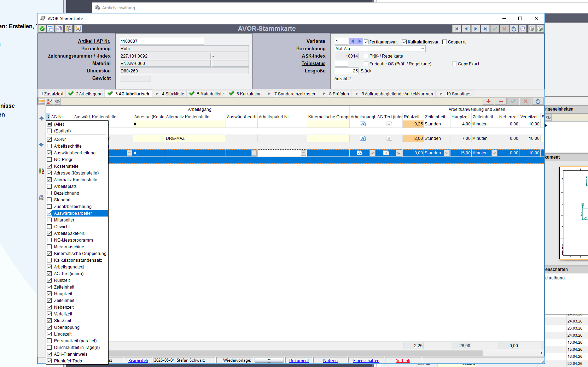Screen dimensions: 588x367
Task: Click the blue move-row-down arrow icon
Action: [x=41, y=145]
